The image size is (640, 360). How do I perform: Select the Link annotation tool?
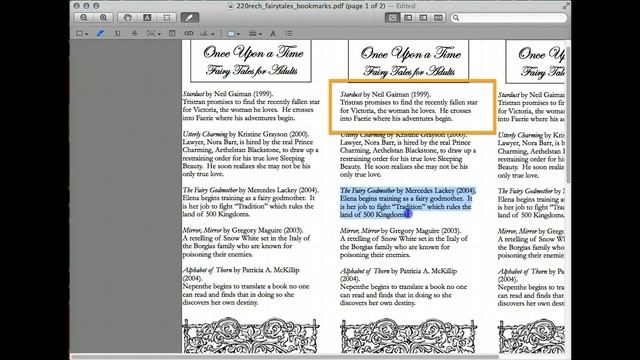(x=189, y=33)
